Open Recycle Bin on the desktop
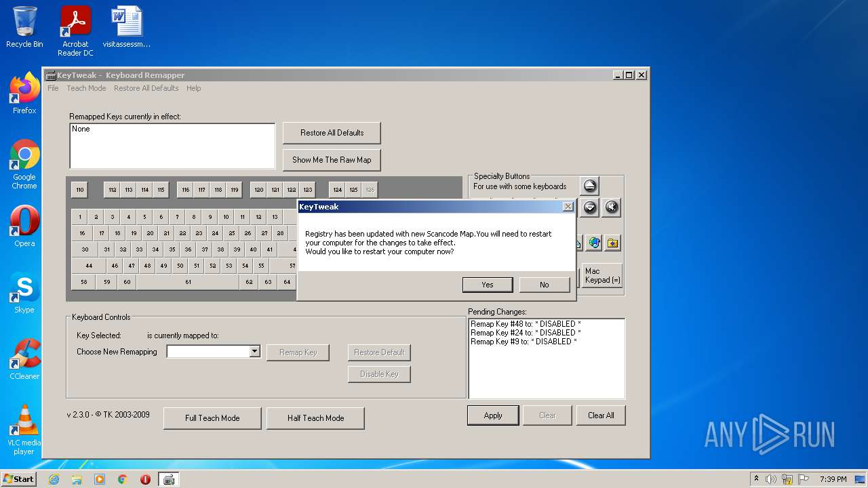The image size is (868, 488). 24,27
